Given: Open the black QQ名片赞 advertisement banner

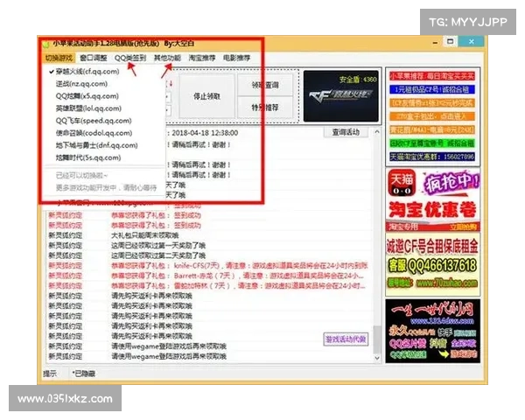Looking at the screenshot, I should pyautogui.click(x=432, y=332).
